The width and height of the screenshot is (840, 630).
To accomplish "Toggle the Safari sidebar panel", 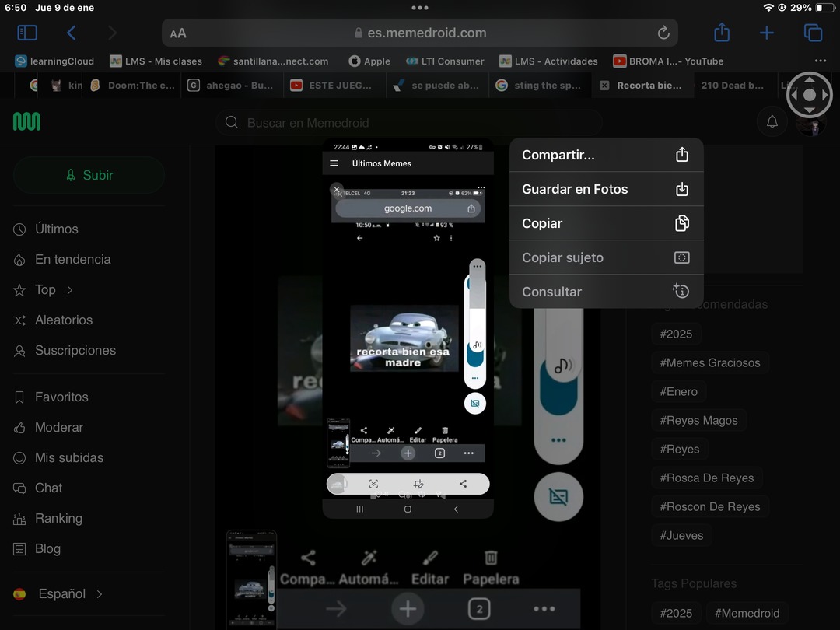I will [x=26, y=33].
